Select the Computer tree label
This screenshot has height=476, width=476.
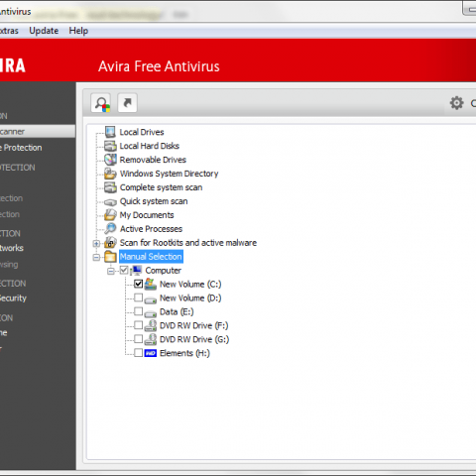163,271
